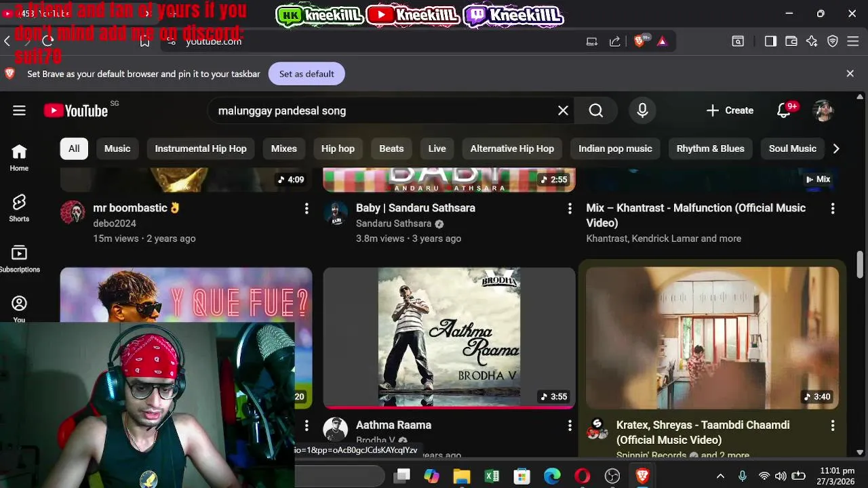Screen dimensions: 868x488
Task: Select the Mixes chip
Action: coord(284,148)
